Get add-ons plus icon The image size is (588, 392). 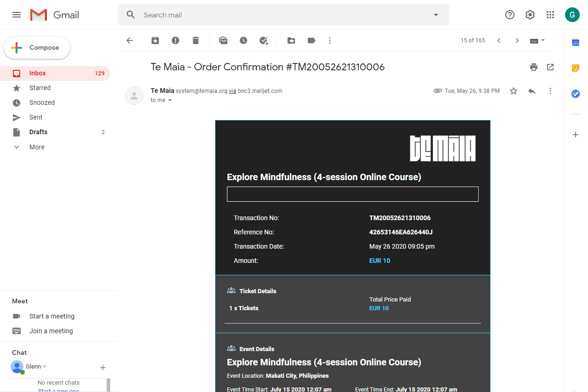(576, 135)
